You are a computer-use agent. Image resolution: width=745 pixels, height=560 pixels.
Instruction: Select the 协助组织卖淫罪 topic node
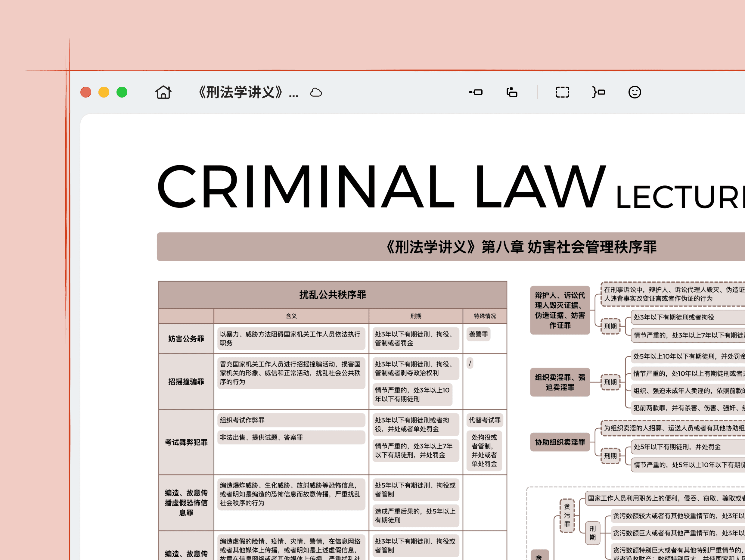(x=560, y=442)
